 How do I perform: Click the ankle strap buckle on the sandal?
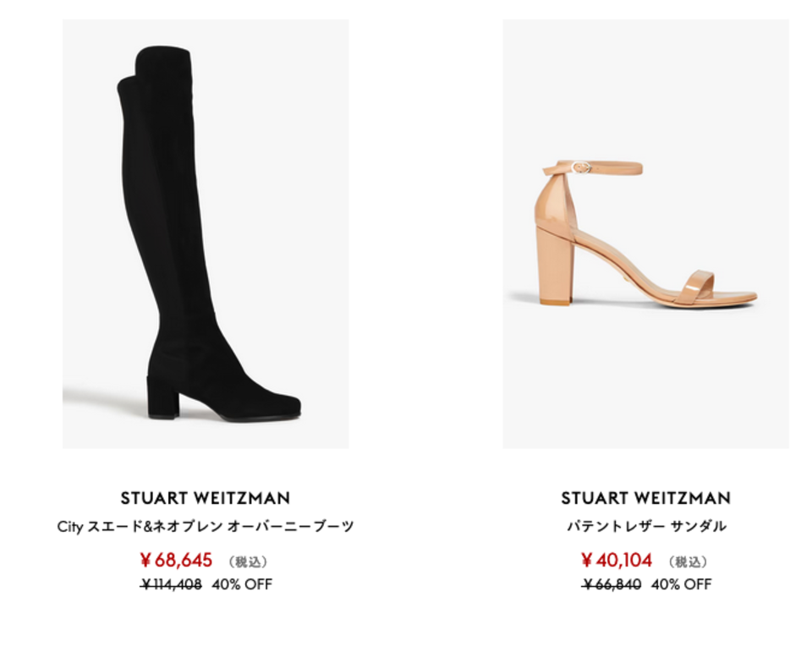[583, 167]
